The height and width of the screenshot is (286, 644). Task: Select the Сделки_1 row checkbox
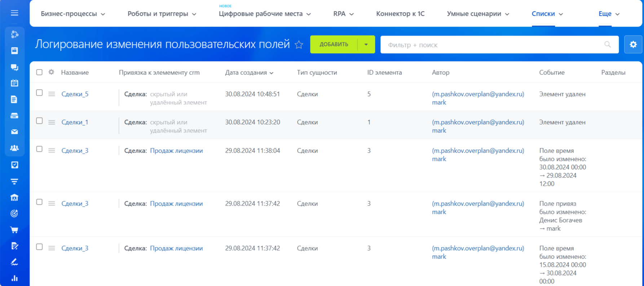point(39,121)
